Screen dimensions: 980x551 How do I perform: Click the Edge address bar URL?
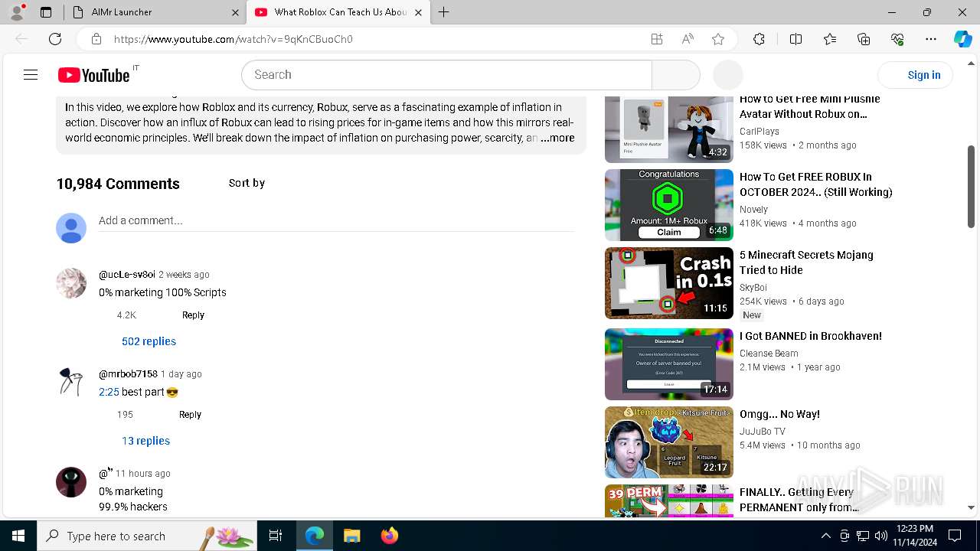(x=233, y=39)
